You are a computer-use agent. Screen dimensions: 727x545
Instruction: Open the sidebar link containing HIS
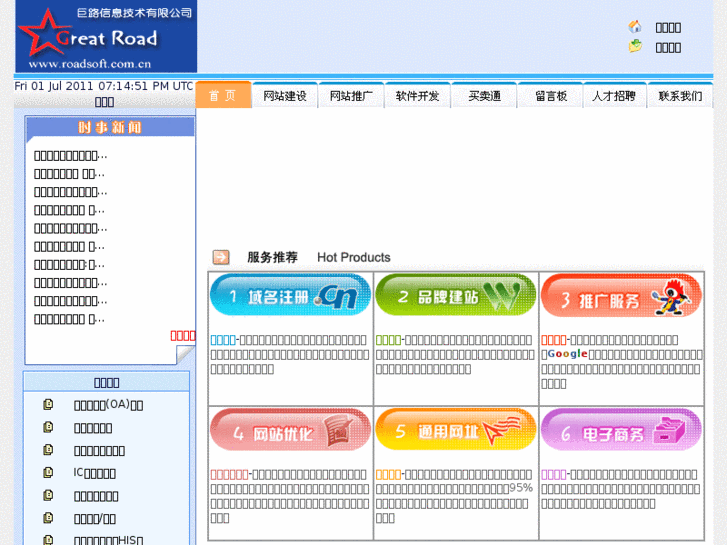click(108, 540)
